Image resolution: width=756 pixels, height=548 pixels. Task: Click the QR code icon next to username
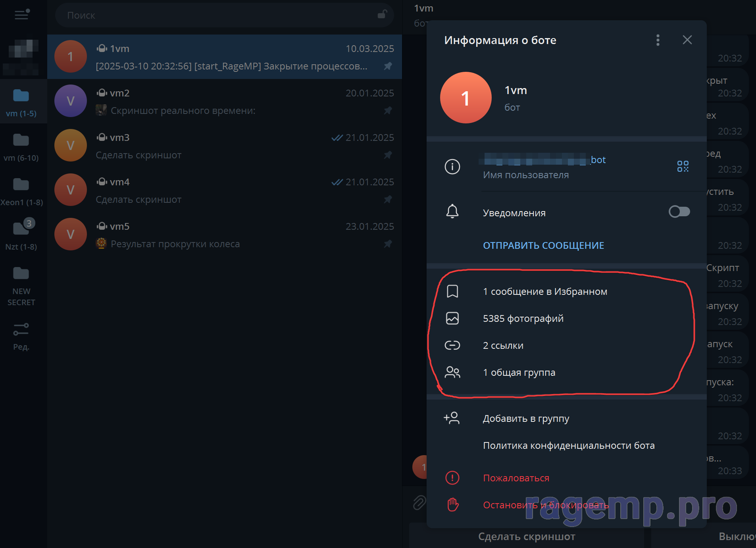pyautogui.click(x=683, y=166)
